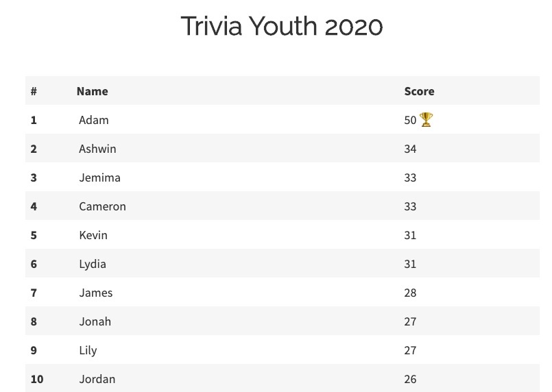The image size is (552, 392).
Task: Select James in row 7
Action: coord(96,293)
